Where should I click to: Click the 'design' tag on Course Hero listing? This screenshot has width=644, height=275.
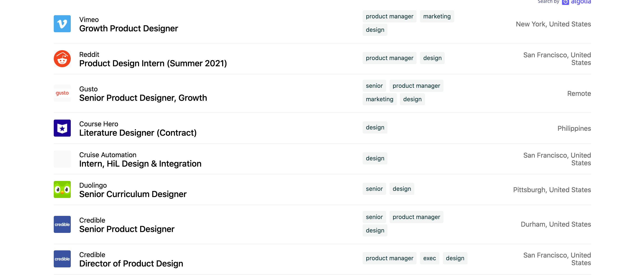pos(375,127)
